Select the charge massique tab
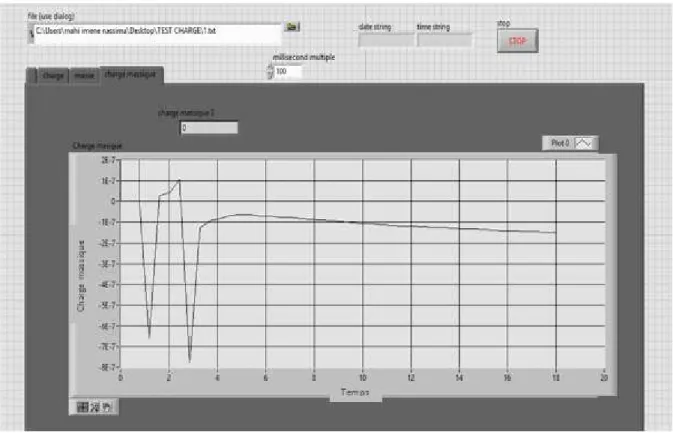 pyautogui.click(x=131, y=74)
